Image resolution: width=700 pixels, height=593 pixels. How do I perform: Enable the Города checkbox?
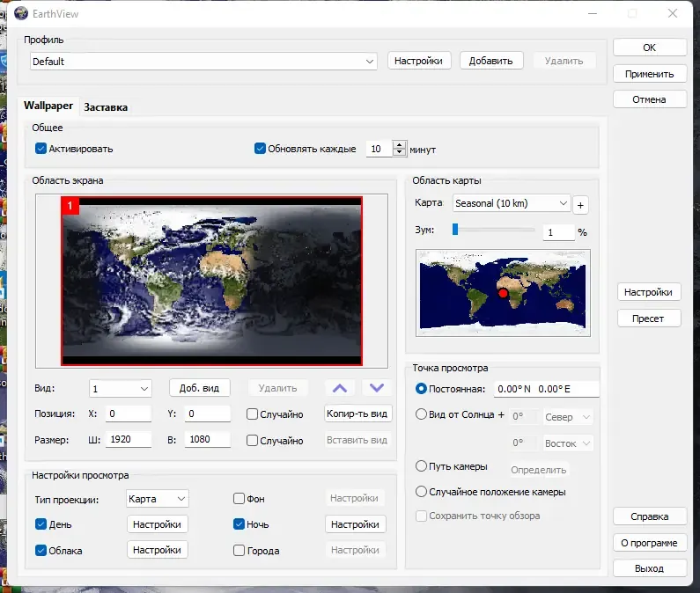[239, 550]
